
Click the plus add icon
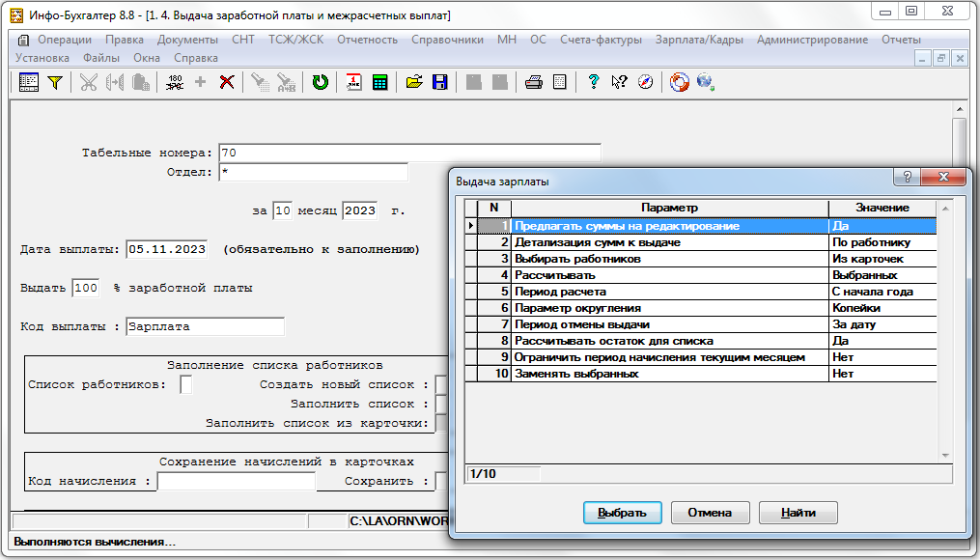coord(201,82)
